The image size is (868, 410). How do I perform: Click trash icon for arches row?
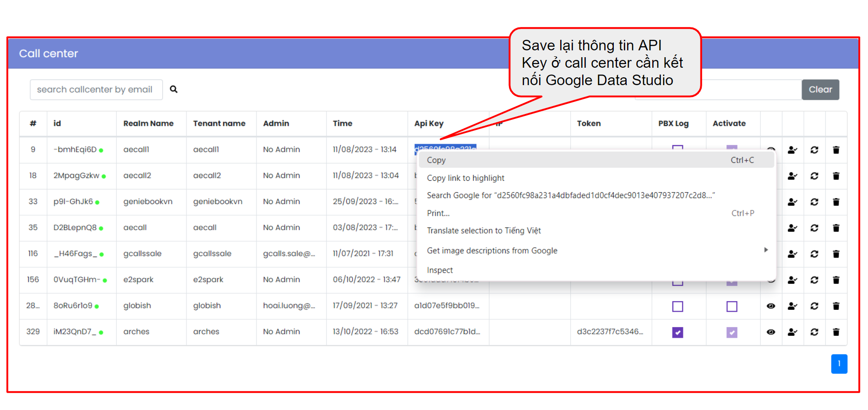836,332
